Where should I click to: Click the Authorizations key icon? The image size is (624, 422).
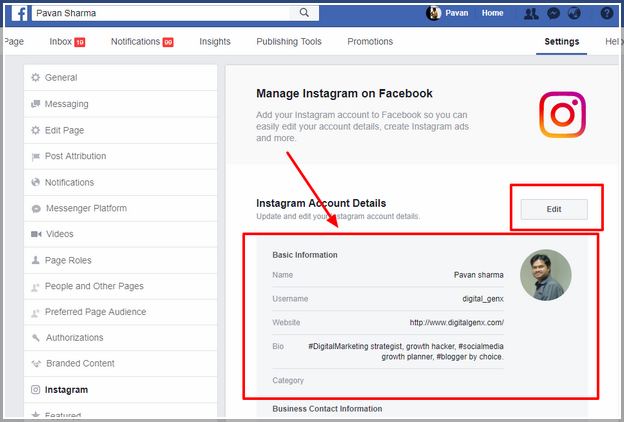coord(36,338)
